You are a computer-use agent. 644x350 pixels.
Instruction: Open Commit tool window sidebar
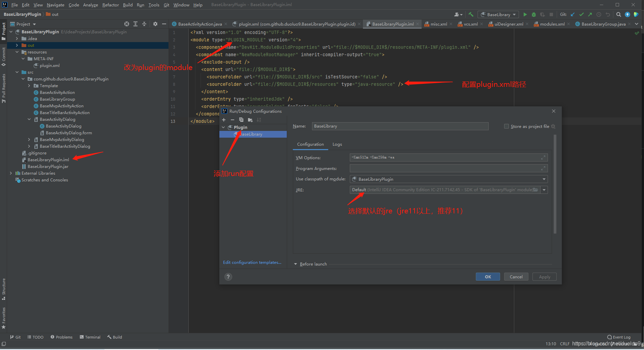(x=4, y=57)
